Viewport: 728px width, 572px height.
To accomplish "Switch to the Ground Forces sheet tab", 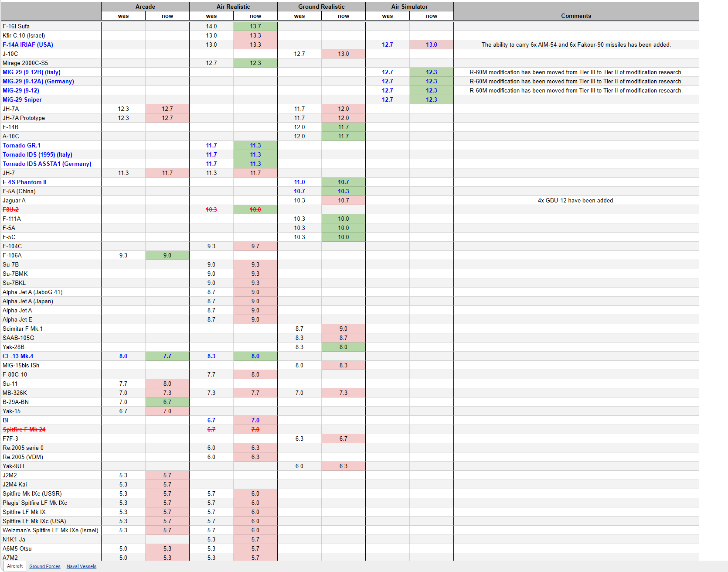I will 45,566.
